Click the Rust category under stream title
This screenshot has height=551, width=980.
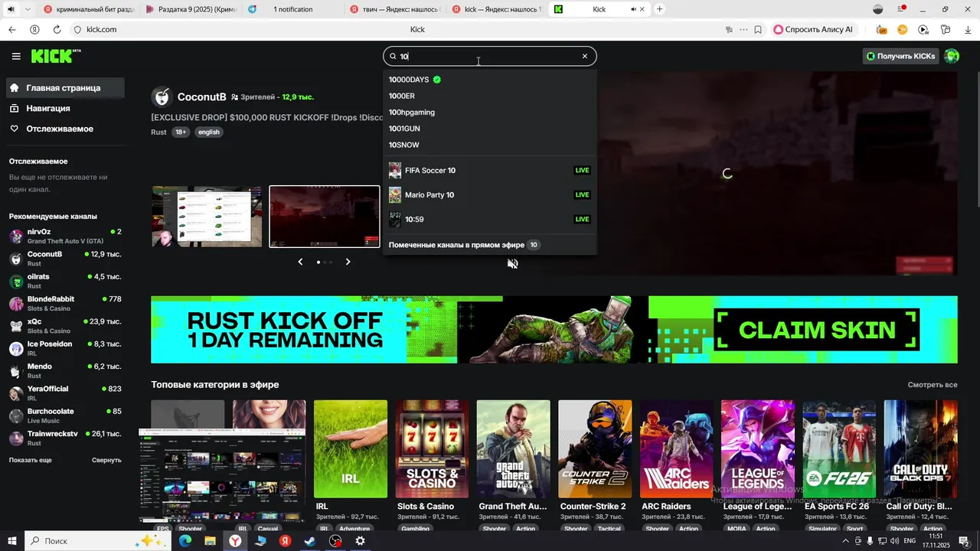[158, 132]
